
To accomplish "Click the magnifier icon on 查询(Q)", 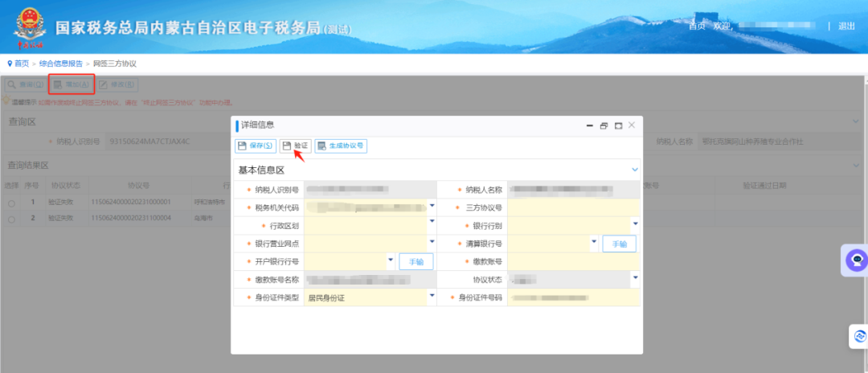I will [11, 84].
